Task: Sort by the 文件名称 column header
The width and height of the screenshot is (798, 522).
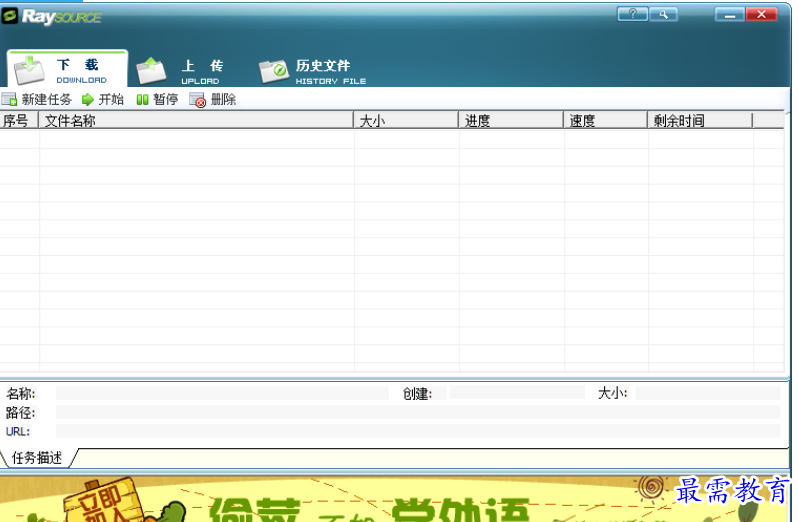Action: 196,121
